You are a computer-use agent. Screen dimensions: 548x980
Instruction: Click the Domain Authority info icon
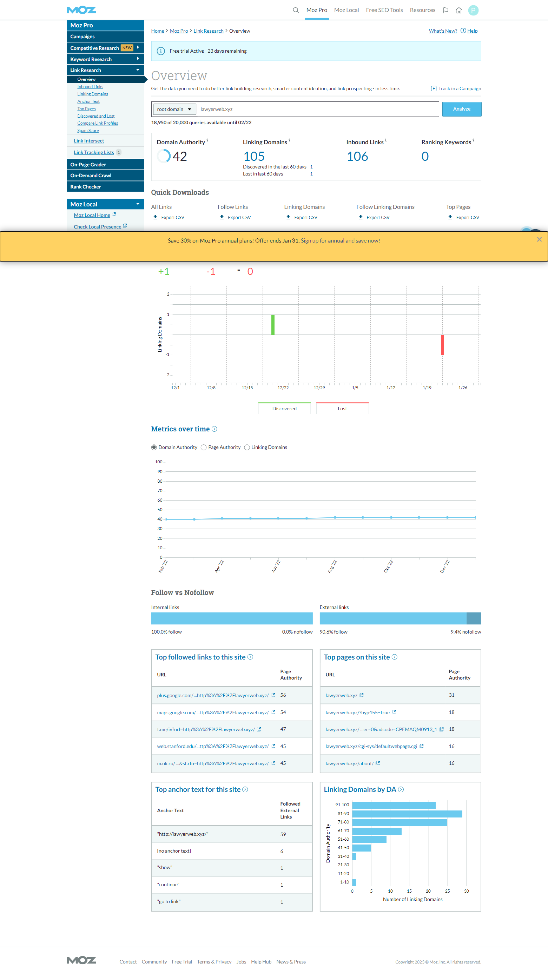pyautogui.click(x=207, y=140)
